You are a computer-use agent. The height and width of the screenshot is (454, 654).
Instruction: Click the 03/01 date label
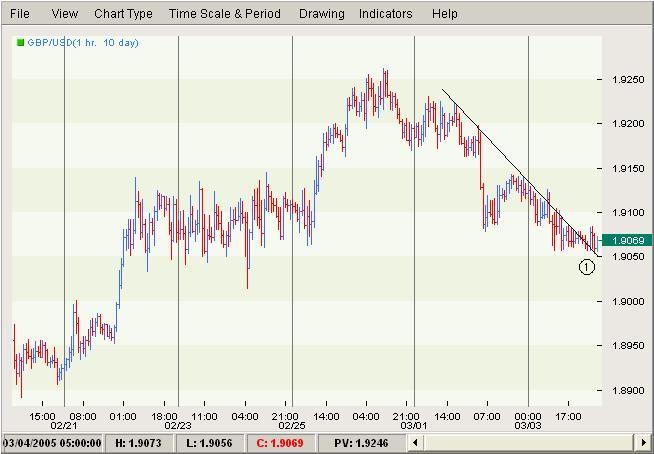[x=413, y=426]
